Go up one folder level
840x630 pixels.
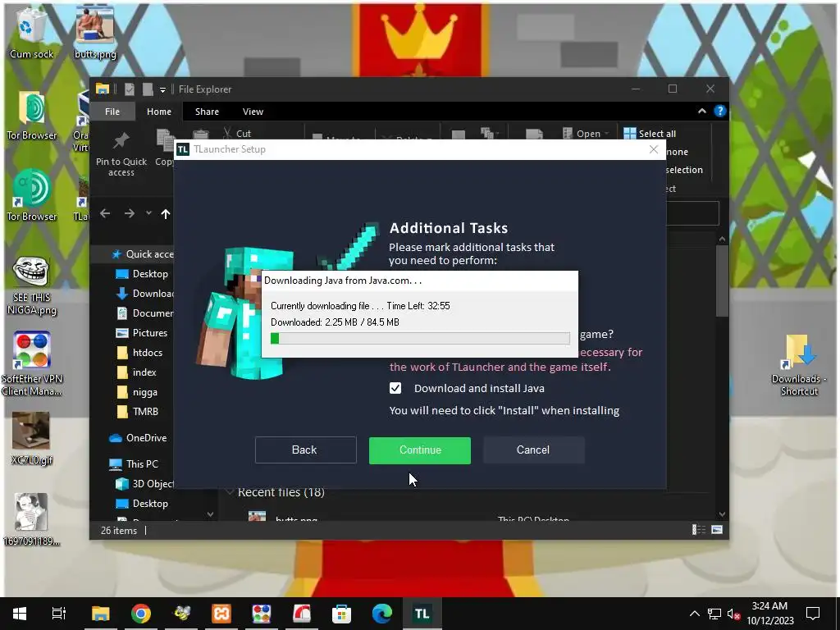(x=166, y=214)
